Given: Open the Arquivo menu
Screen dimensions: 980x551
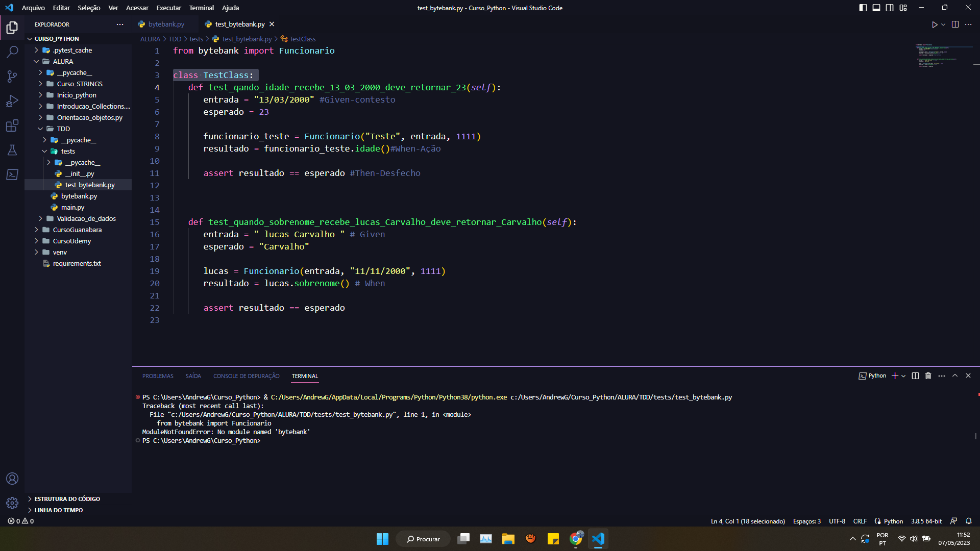Looking at the screenshot, I should [33, 8].
